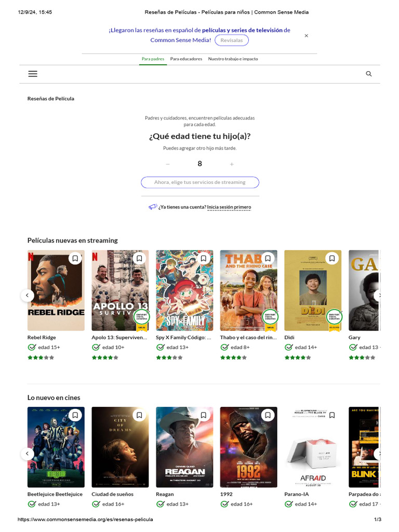Bookmark the Didi movie poster
Image resolution: width=399 pixels, height=532 pixels.
[x=332, y=258]
